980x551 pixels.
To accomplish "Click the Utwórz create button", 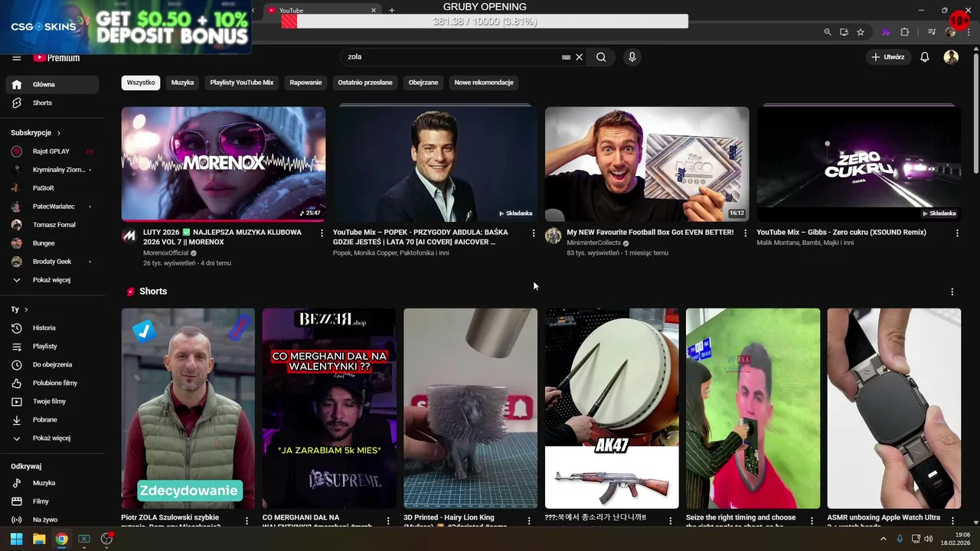I will tap(887, 57).
